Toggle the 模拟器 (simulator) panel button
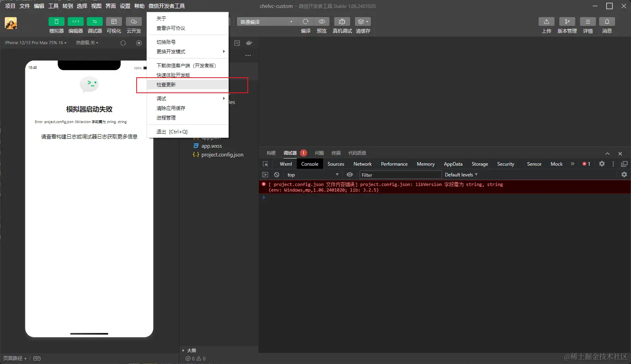This screenshot has width=631, height=364. click(56, 22)
